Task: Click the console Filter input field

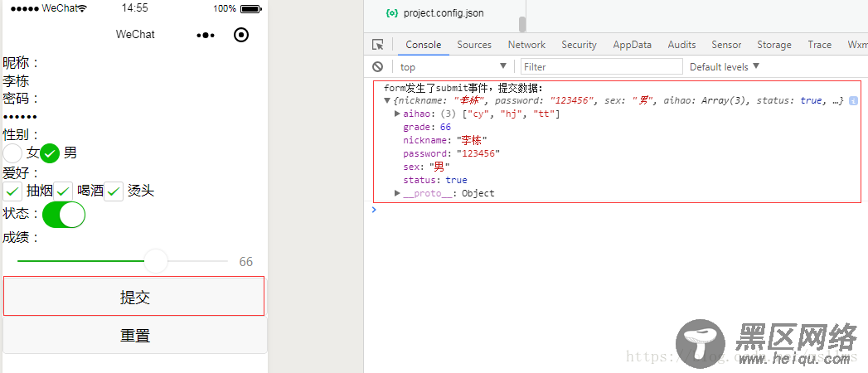Action: 601,66
